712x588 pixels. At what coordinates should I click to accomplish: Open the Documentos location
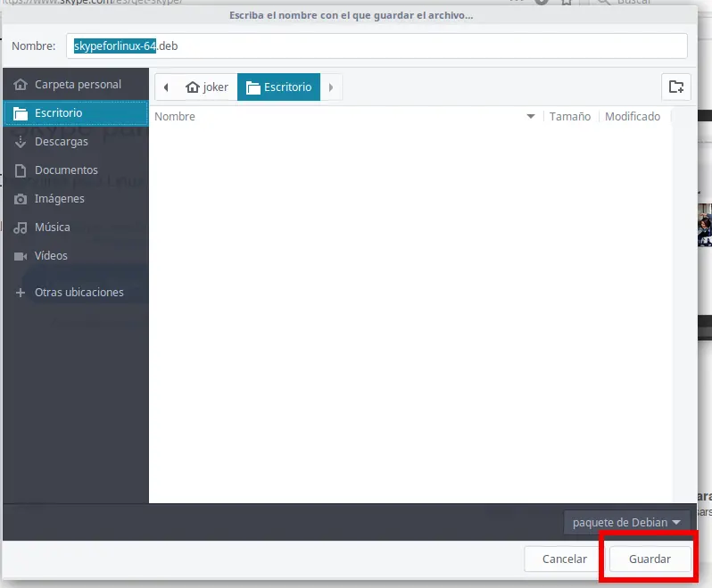pyautogui.click(x=76, y=170)
